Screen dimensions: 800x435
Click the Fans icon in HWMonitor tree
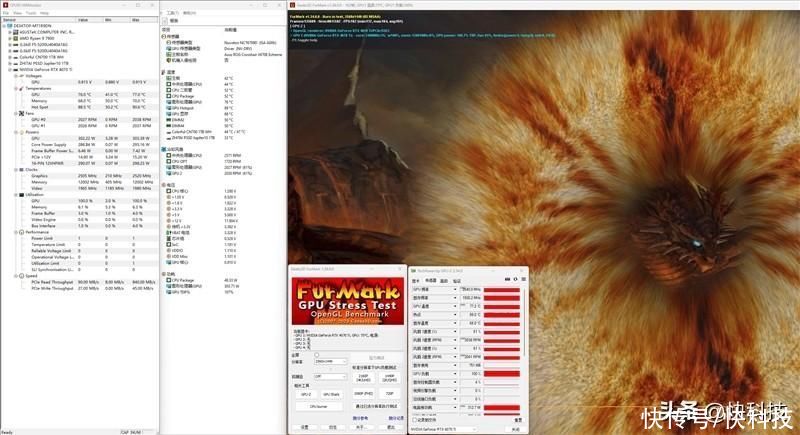[21, 113]
